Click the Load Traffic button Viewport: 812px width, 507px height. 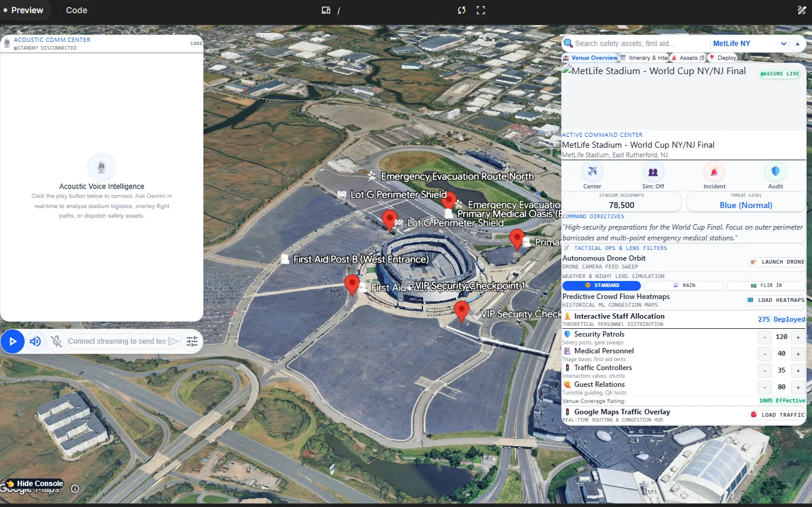(x=777, y=415)
